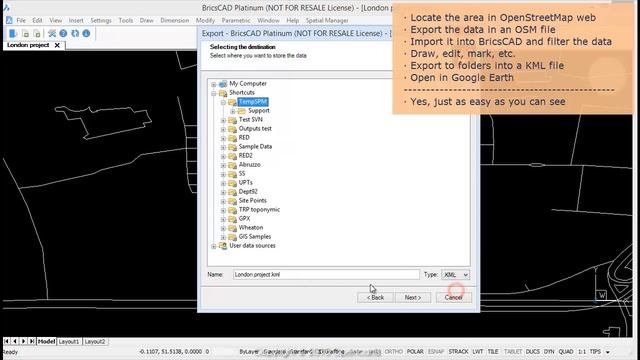Screen dimensions: 640x360
Task: Select the Site Points folder
Action: (252, 200)
